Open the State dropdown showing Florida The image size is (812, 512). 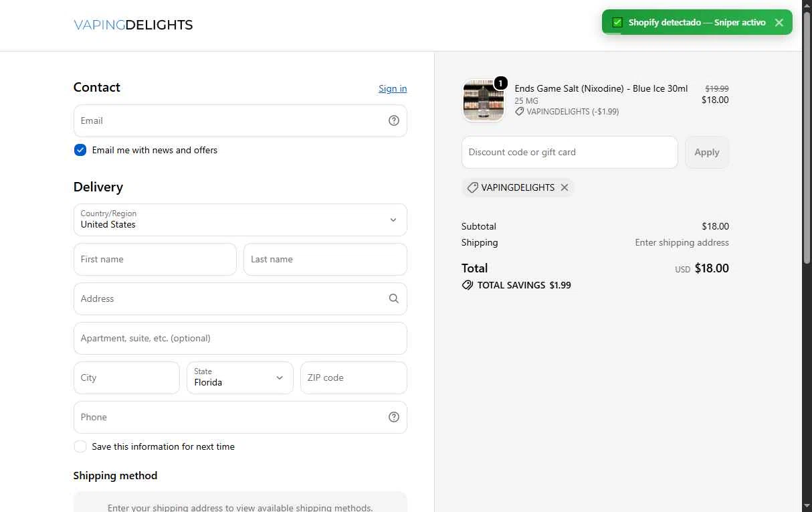[x=240, y=377]
